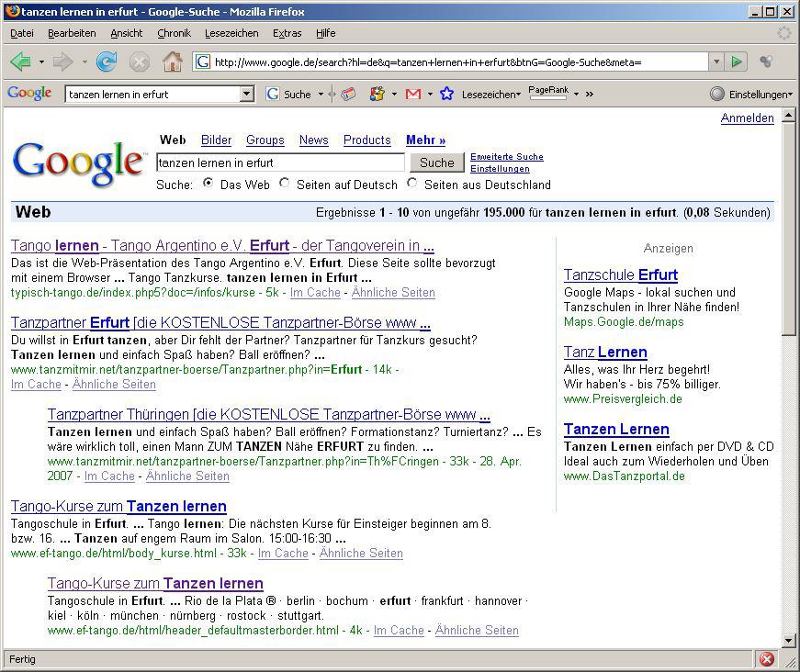Screen dimensions: 800x672
Task: Click the Google logo in Google Toolbar
Action: 29,94
